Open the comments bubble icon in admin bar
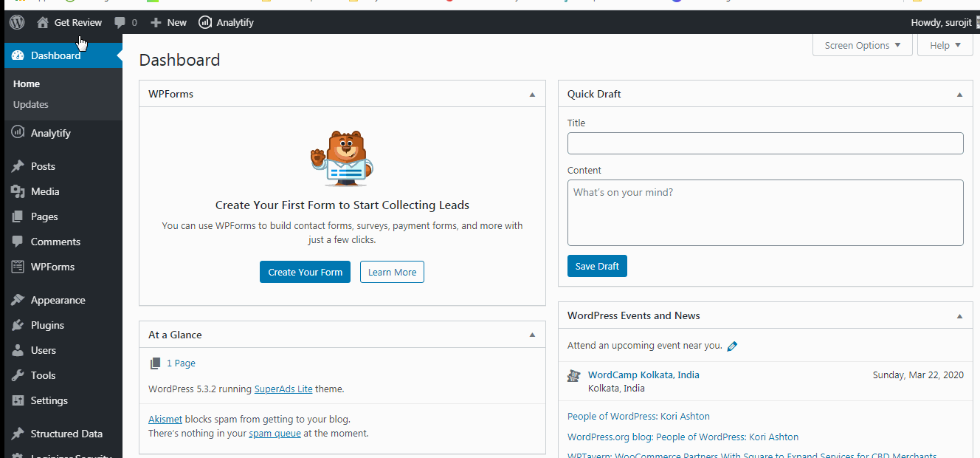980x458 pixels. pyautogui.click(x=120, y=22)
